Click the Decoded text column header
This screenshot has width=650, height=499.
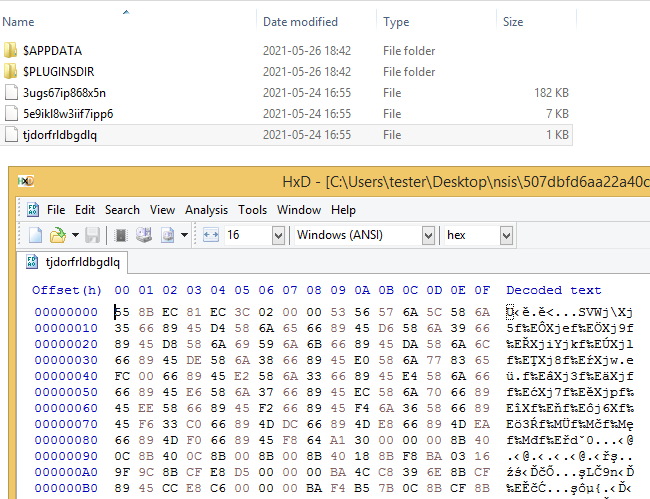tap(554, 290)
